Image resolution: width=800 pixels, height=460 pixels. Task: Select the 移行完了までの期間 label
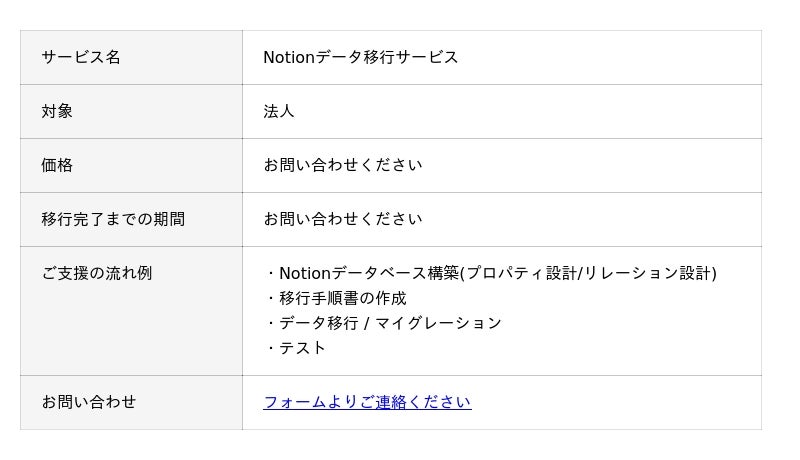(x=113, y=219)
